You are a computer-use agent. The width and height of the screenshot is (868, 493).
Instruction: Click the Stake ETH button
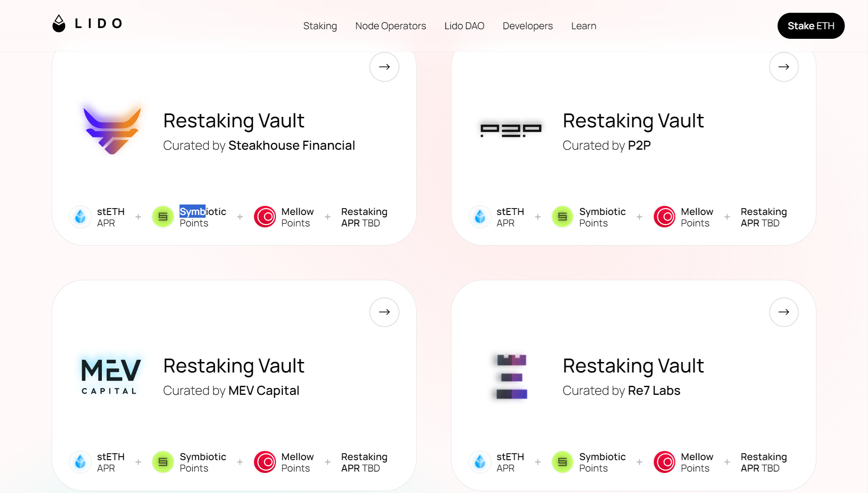(x=811, y=26)
